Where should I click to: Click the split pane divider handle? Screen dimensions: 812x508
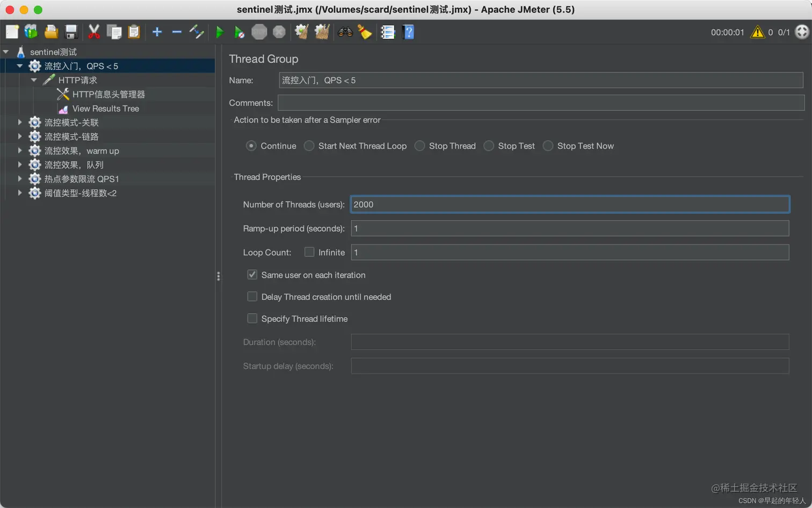point(218,276)
